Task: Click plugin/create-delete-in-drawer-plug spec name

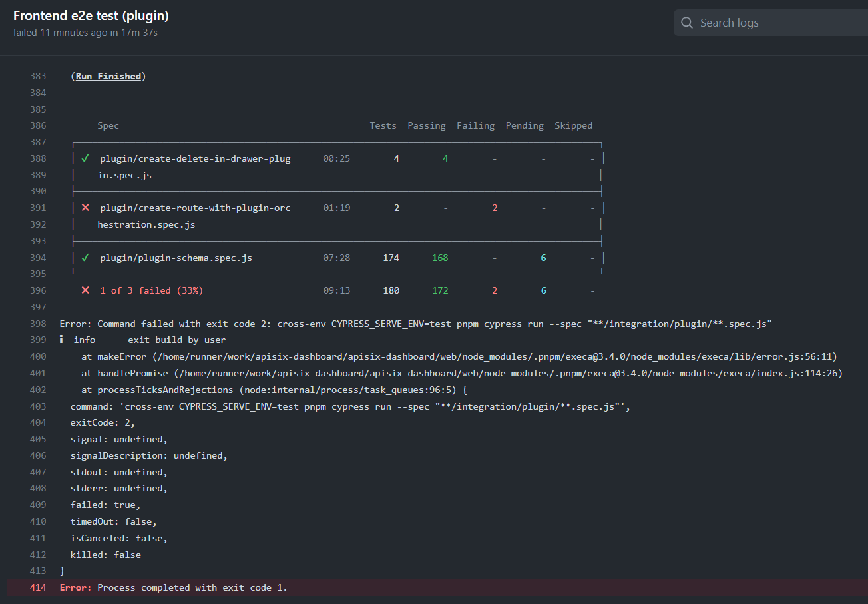Action: click(x=196, y=158)
